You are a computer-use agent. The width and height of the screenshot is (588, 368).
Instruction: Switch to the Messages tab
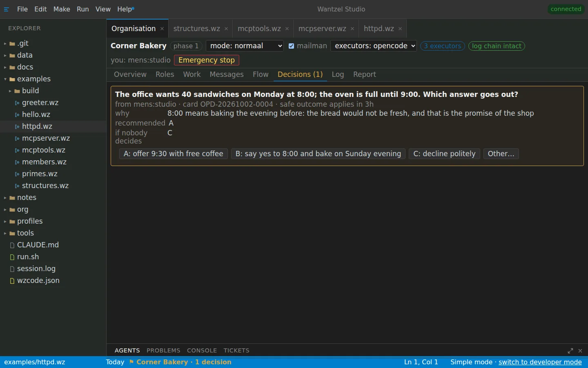pyautogui.click(x=227, y=74)
